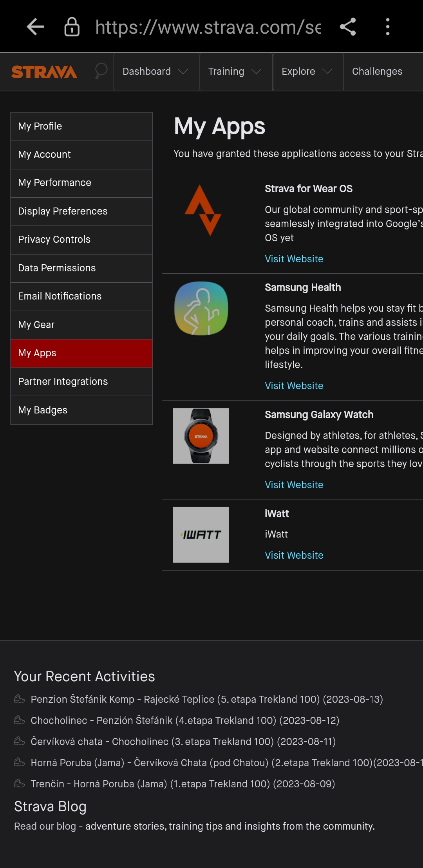423x868 pixels.
Task: Tap the browser back arrow
Action: [35, 27]
